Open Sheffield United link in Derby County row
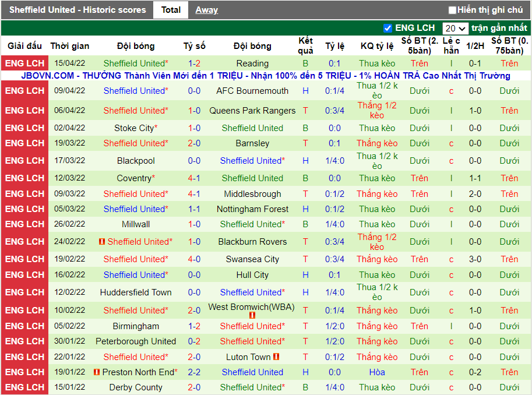The height and width of the screenshot is (395, 532). click(x=251, y=387)
